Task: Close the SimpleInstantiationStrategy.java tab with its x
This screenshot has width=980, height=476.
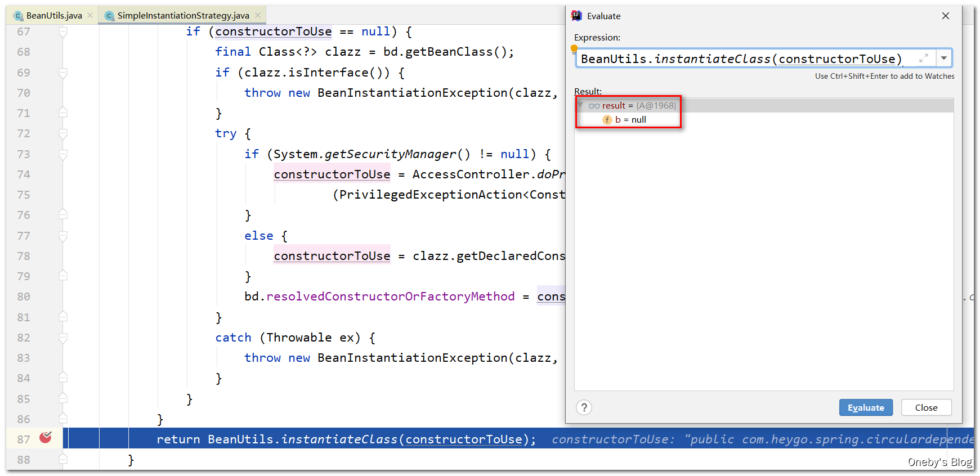Action: pos(258,16)
